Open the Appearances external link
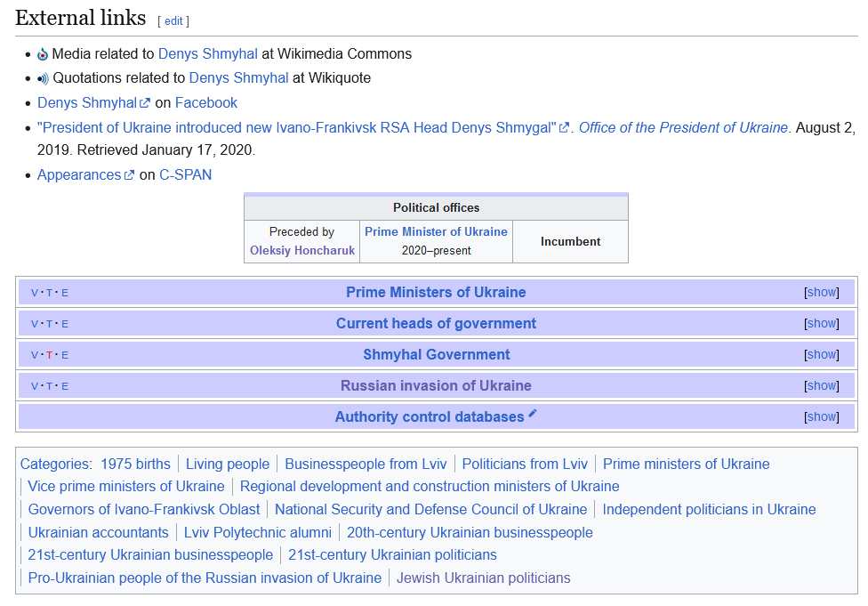The image size is (868, 606). click(85, 174)
